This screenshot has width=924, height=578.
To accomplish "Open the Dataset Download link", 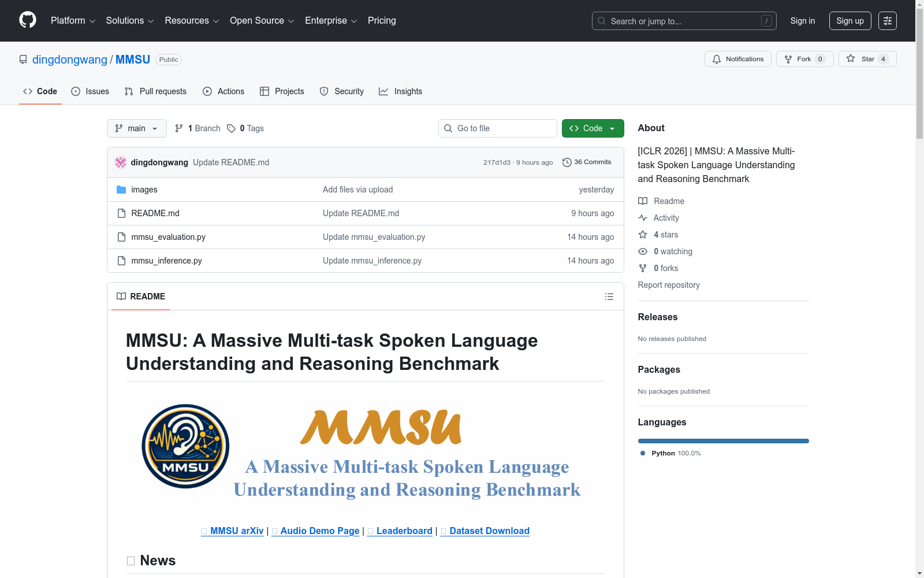I will (x=485, y=531).
